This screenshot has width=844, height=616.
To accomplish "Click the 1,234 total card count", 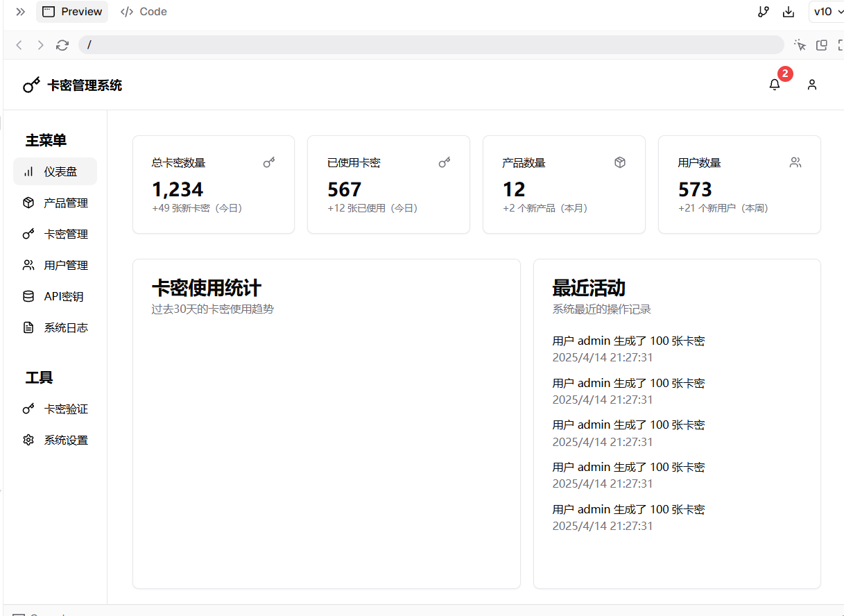I will click(x=178, y=189).
